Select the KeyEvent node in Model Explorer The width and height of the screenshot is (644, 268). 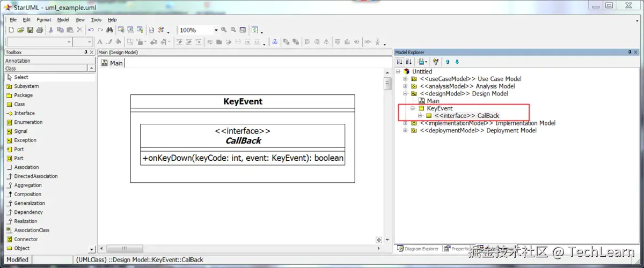pos(440,108)
